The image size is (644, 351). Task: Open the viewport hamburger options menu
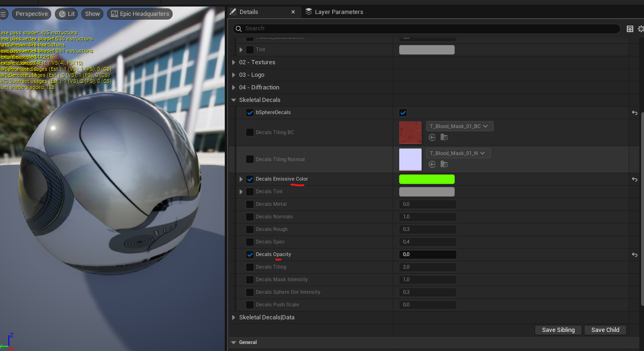pos(4,14)
